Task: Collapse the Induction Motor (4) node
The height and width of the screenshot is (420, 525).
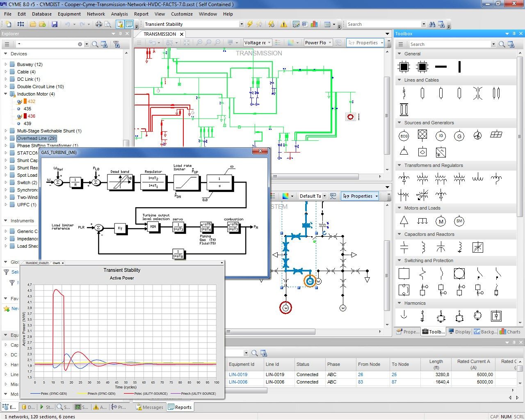Action: (6, 94)
